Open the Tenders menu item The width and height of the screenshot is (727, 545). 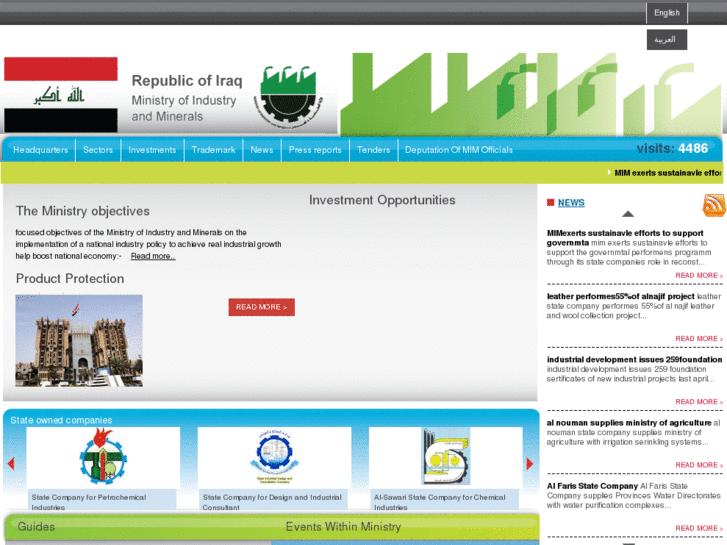tap(373, 150)
